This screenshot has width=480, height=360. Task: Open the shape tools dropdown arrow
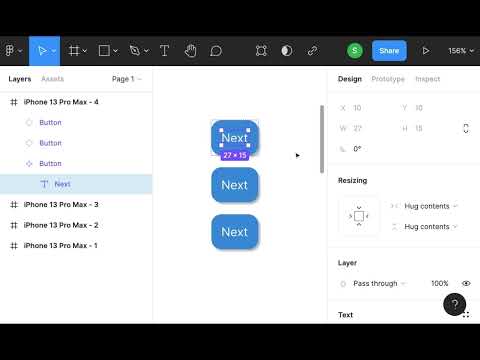point(115,51)
